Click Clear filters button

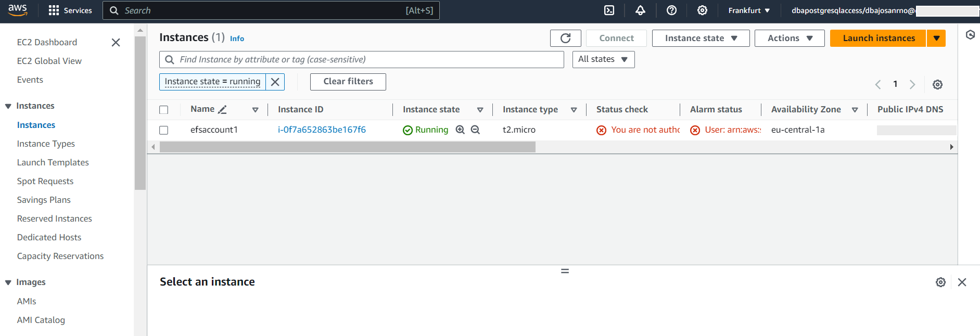[348, 82]
